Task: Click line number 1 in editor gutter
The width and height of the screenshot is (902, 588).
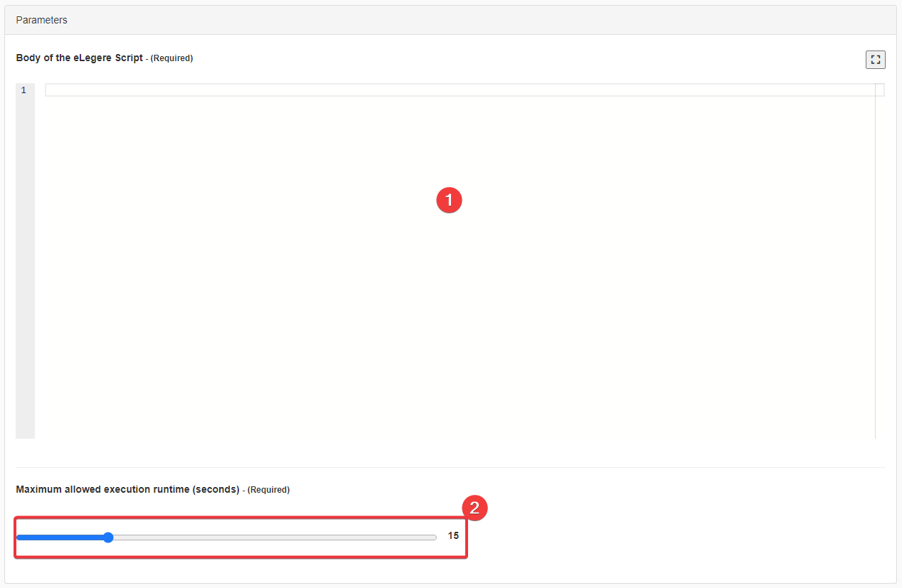Action: 23,90
